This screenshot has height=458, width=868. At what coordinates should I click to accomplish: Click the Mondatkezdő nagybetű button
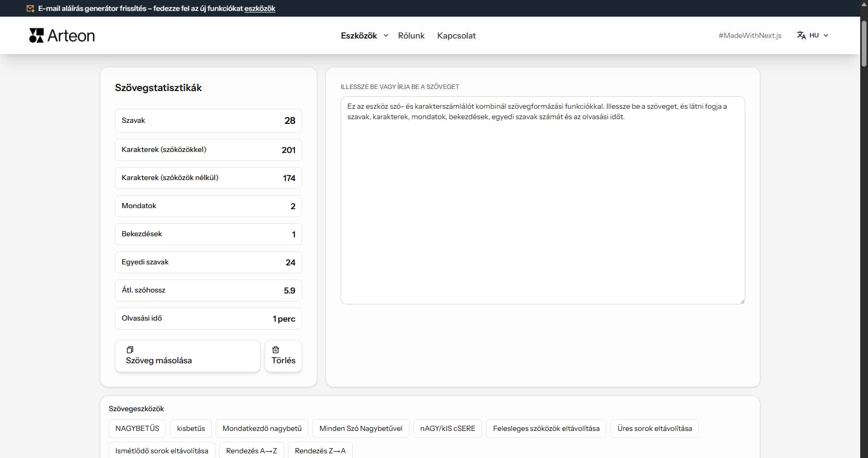tap(262, 428)
